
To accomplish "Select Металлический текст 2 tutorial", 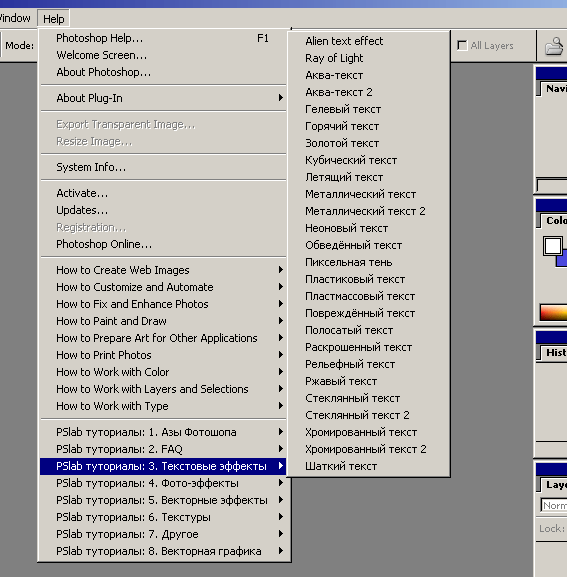I will tap(369, 211).
